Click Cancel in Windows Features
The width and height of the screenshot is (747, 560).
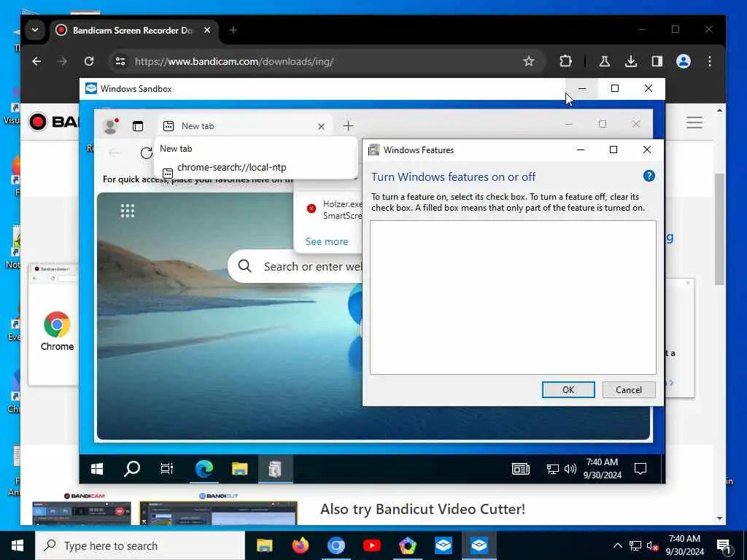click(x=628, y=389)
